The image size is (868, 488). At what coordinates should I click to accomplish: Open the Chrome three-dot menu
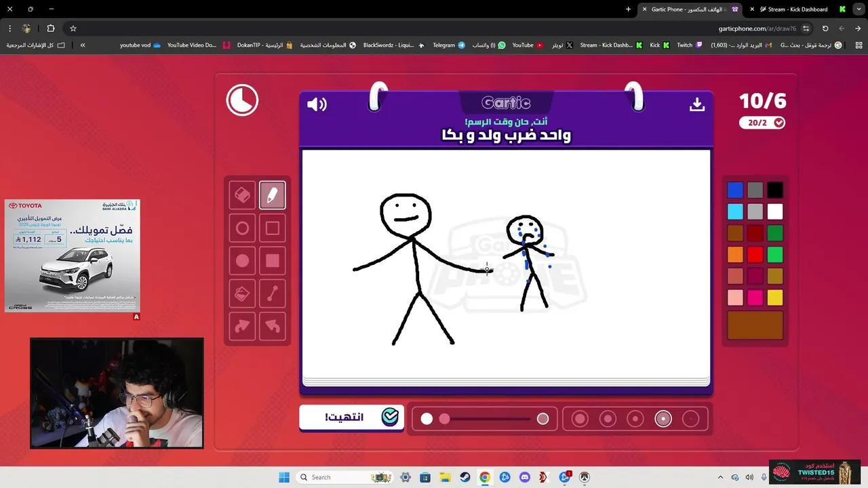[x=9, y=28]
